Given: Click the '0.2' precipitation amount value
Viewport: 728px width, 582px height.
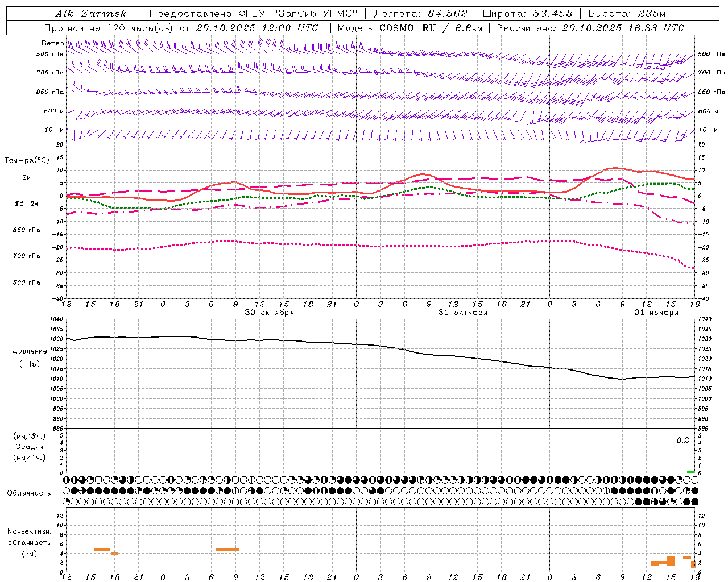Looking at the screenshot, I should point(682,440).
